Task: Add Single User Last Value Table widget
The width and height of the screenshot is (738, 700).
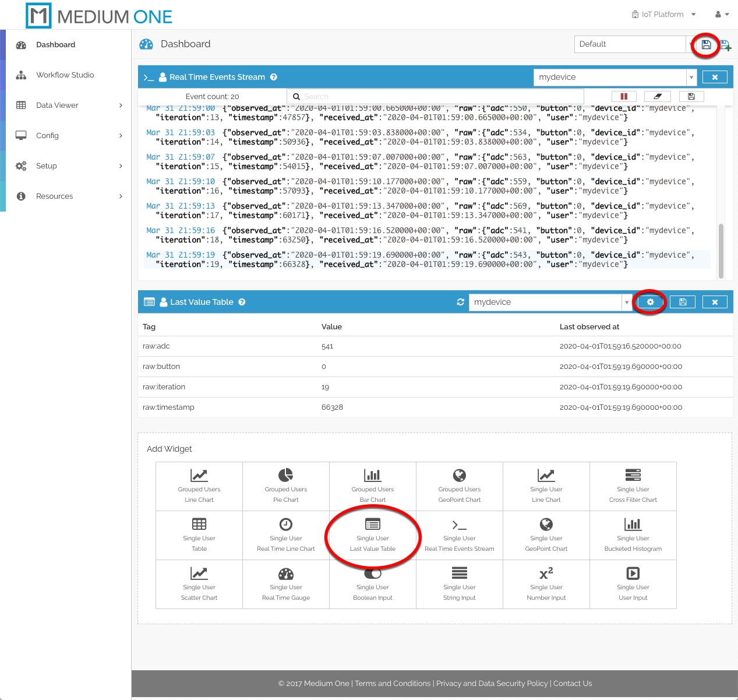Action: 373,536
